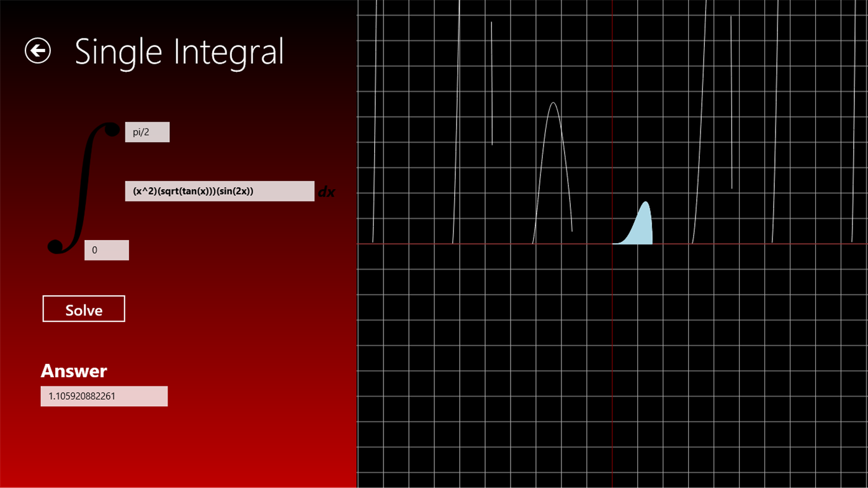The width and height of the screenshot is (868, 488).
Task: Click the integral symbol graphic
Action: (x=83, y=186)
